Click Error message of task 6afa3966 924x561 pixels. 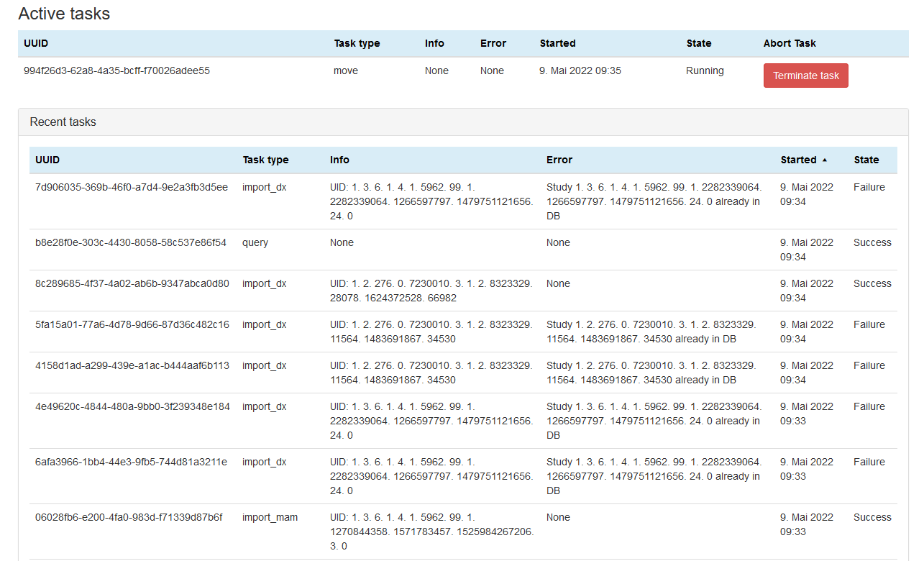pos(654,476)
